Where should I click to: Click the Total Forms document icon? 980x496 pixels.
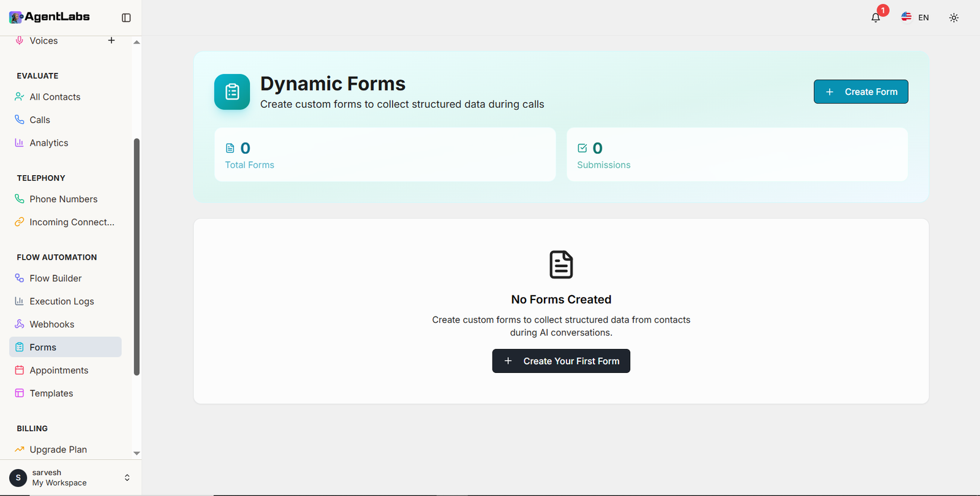(x=230, y=148)
